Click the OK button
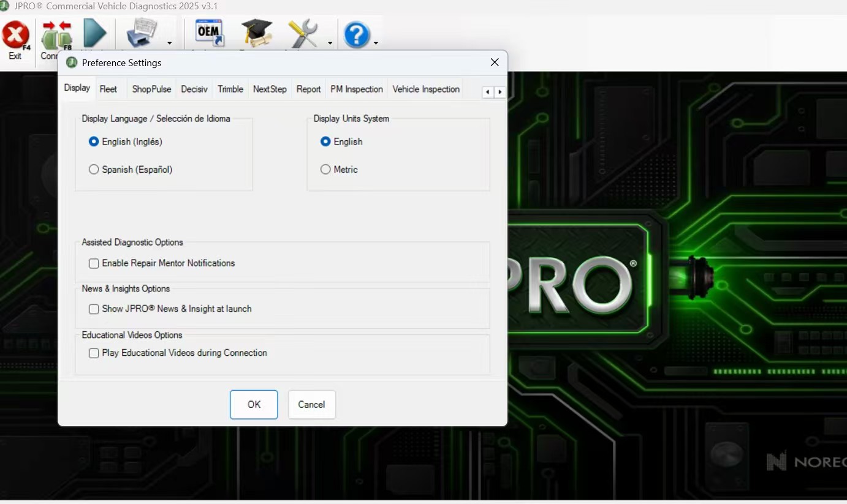The height and width of the screenshot is (504, 847). click(x=254, y=405)
